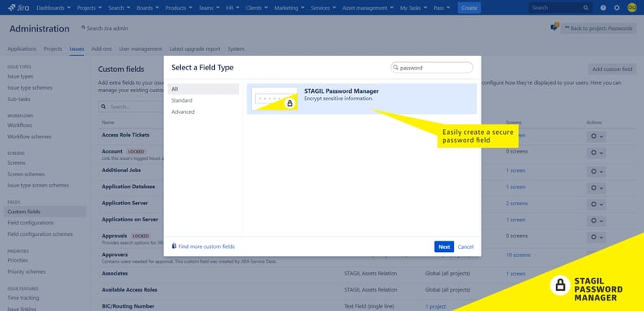Viewport: 644px width, 311px height.
Task: Click Add custom field button
Action: pyautogui.click(x=612, y=69)
